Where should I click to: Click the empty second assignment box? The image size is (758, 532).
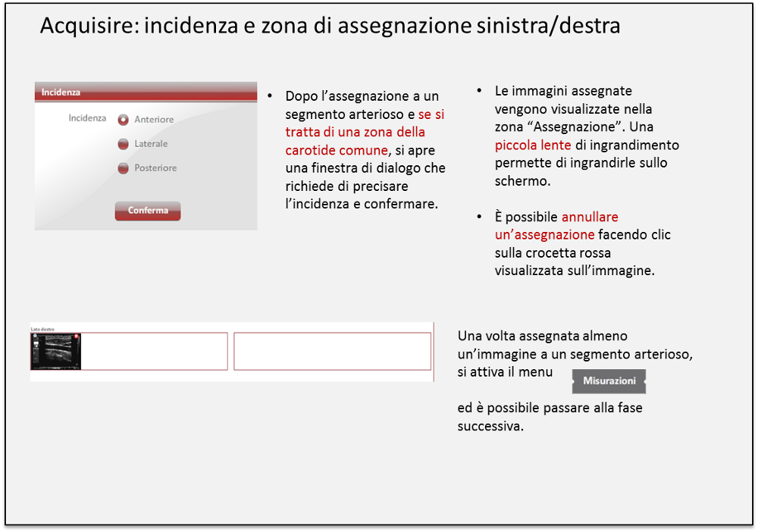(x=332, y=352)
